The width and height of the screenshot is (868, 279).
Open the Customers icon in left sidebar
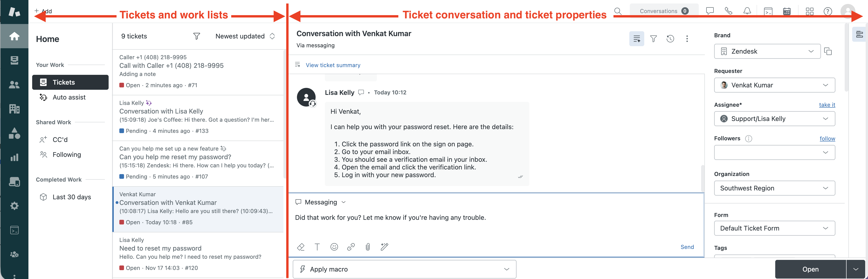(x=14, y=85)
